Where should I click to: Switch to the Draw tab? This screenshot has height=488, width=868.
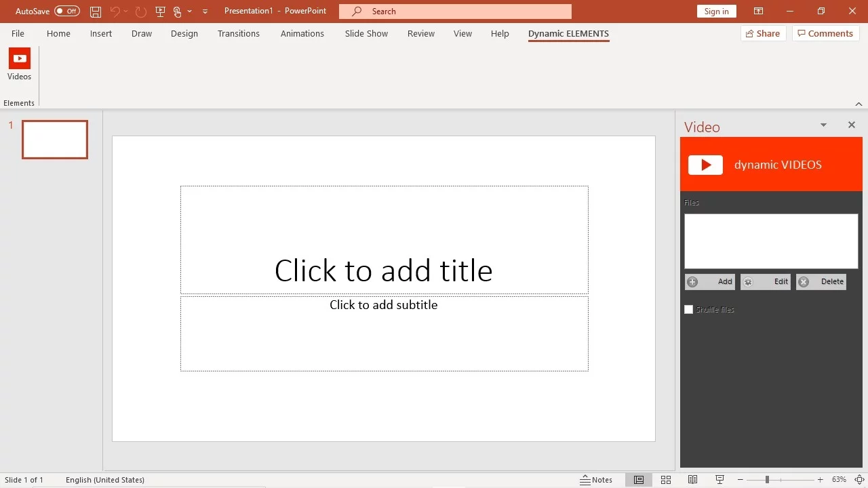point(142,33)
